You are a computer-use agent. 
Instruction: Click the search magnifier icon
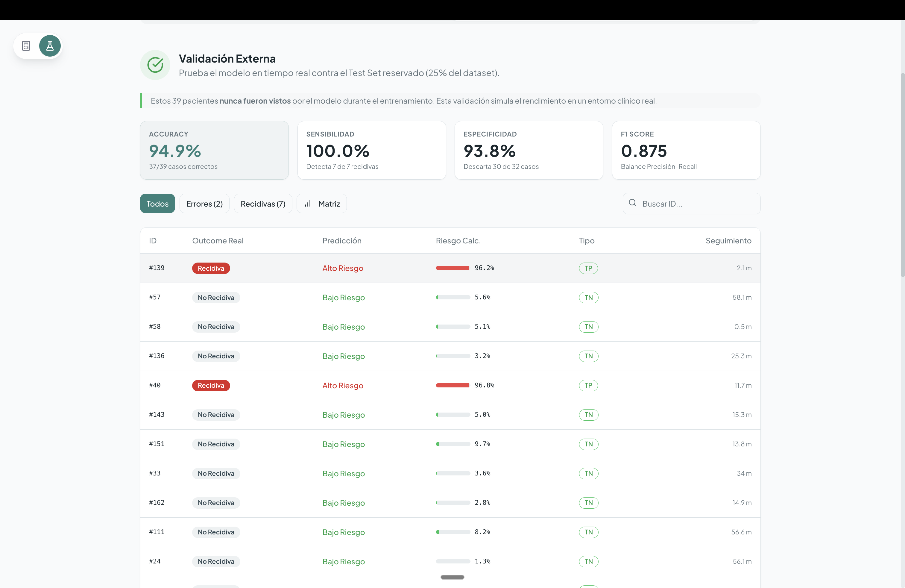click(x=632, y=203)
